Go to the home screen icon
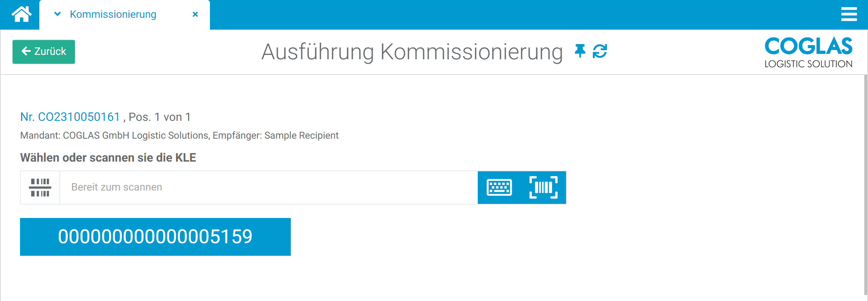Screen dimensions: 868x301 22,14
